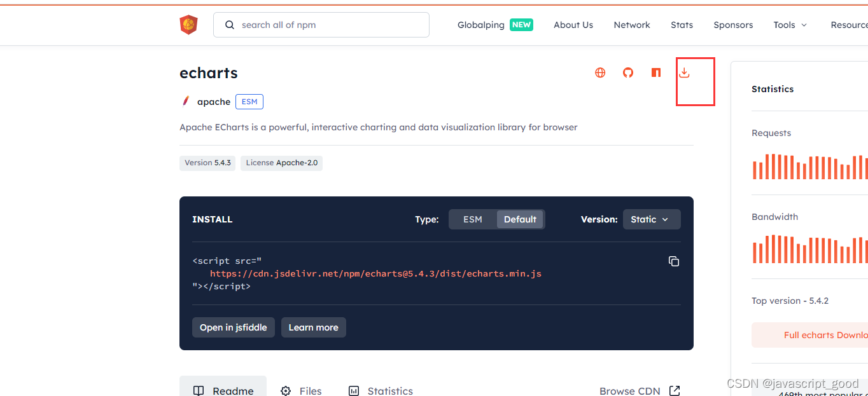
Task: Click the apache feather logo
Action: (x=186, y=101)
